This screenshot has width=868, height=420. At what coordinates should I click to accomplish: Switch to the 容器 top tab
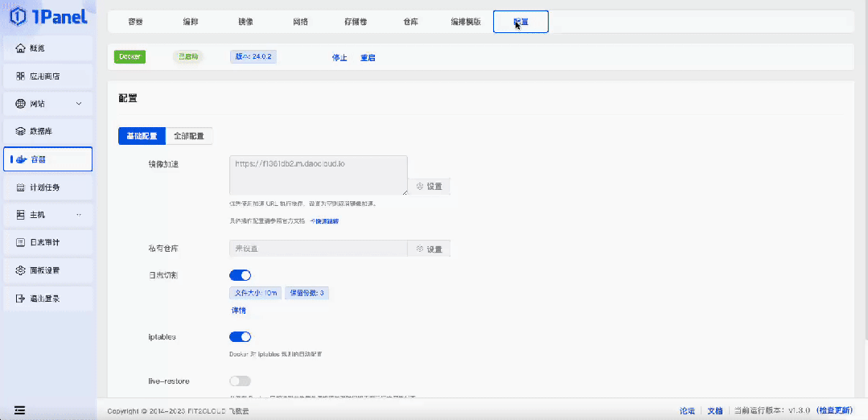pyautogui.click(x=136, y=23)
